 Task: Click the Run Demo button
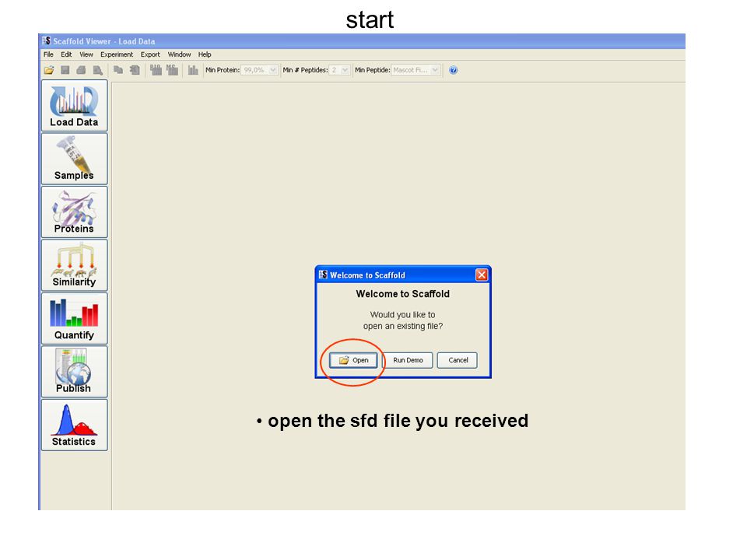point(408,360)
